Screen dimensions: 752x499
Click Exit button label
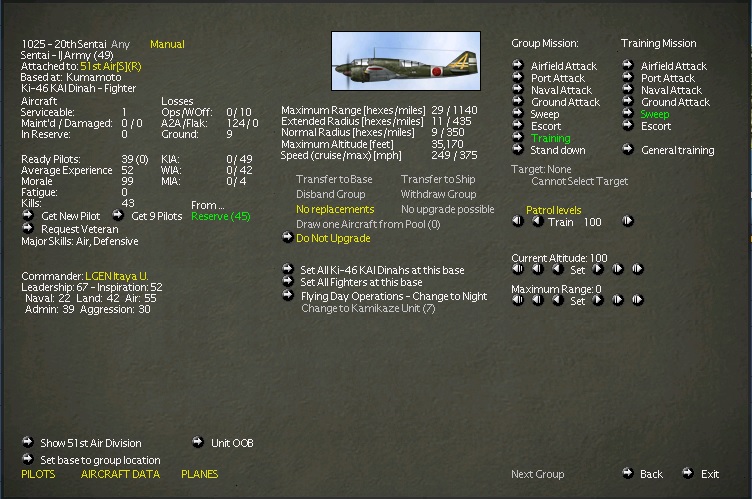pos(710,474)
